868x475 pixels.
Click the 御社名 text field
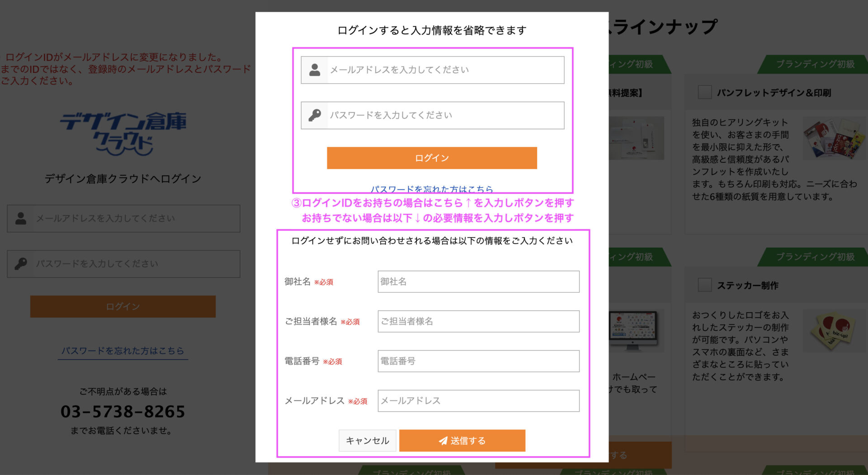pos(478,282)
